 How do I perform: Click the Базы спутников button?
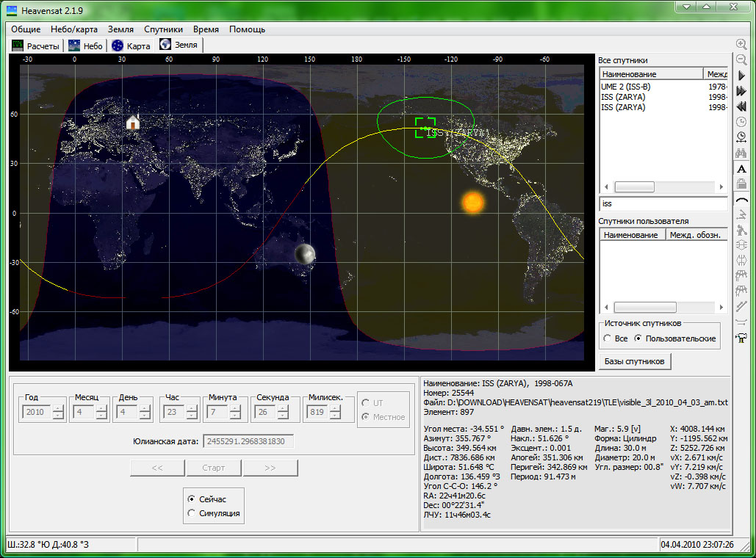[x=635, y=361]
